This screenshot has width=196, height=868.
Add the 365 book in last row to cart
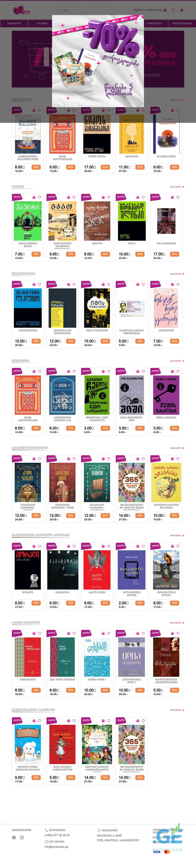click(x=138, y=721)
